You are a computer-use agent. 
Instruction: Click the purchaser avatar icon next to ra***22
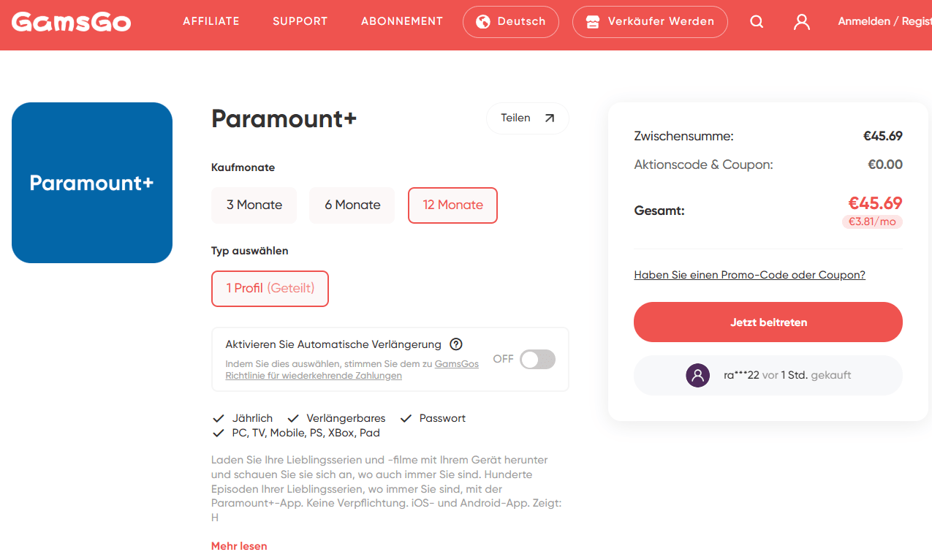[697, 375]
